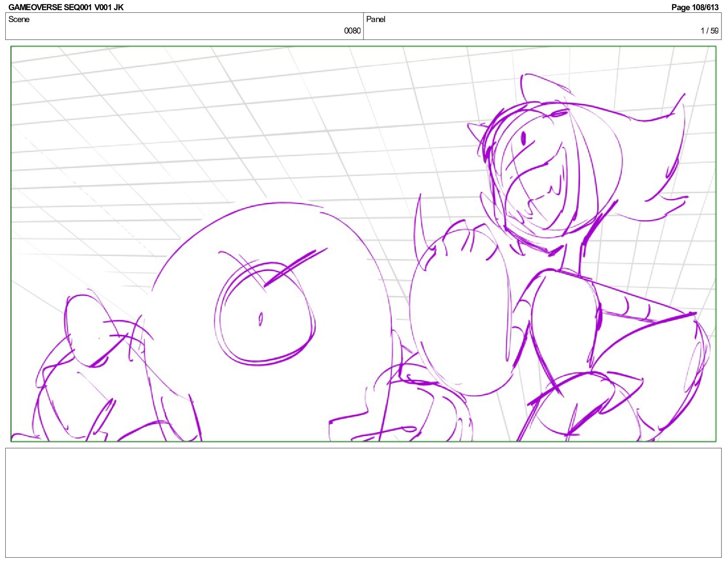Click the 'Panel' field label
Image resolution: width=728 pixels, height=563 pixels.
coord(375,19)
